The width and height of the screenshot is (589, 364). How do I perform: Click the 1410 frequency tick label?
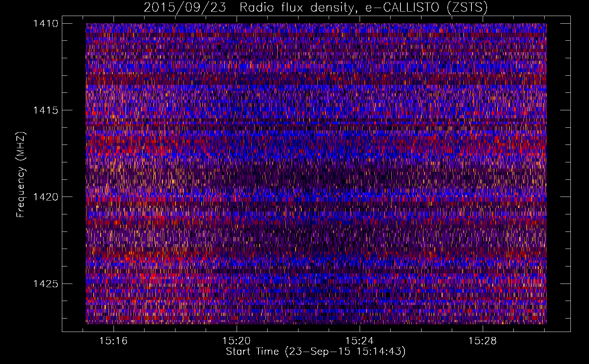[x=46, y=24]
